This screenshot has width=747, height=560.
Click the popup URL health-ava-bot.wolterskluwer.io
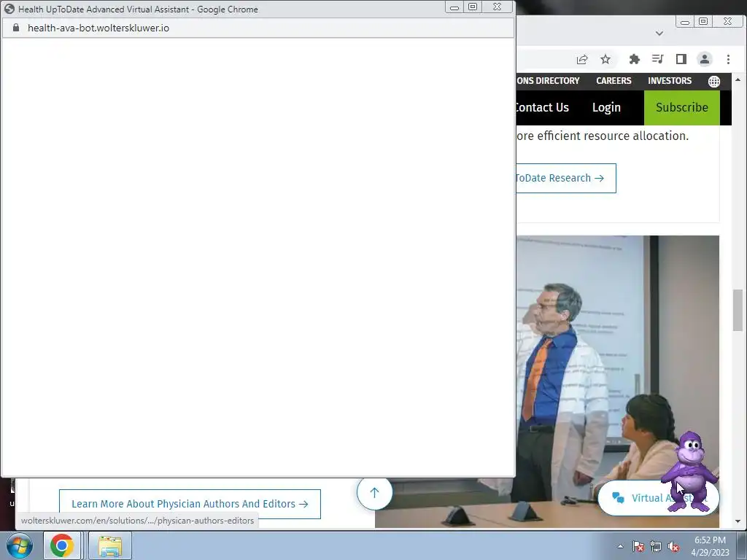click(98, 28)
